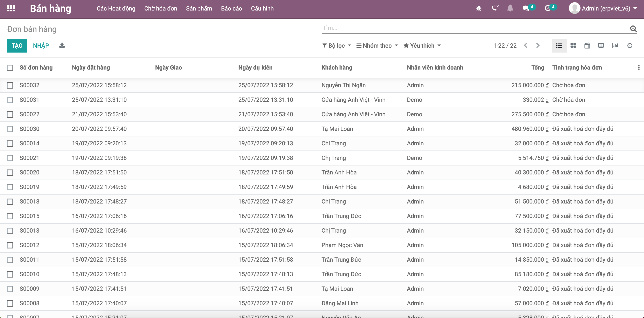Click the TẠO create button
Screen dimensions: 644x318
pyautogui.click(x=17, y=45)
